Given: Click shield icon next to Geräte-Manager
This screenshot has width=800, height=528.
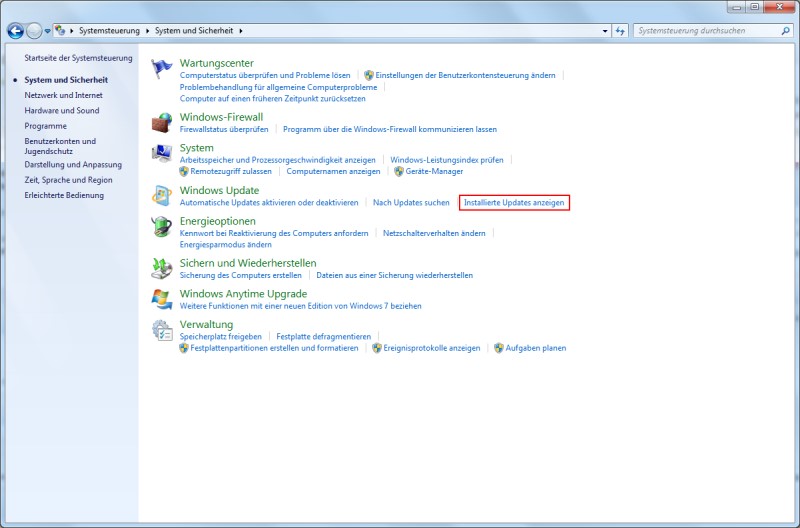Looking at the screenshot, I should click(x=399, y=171).
